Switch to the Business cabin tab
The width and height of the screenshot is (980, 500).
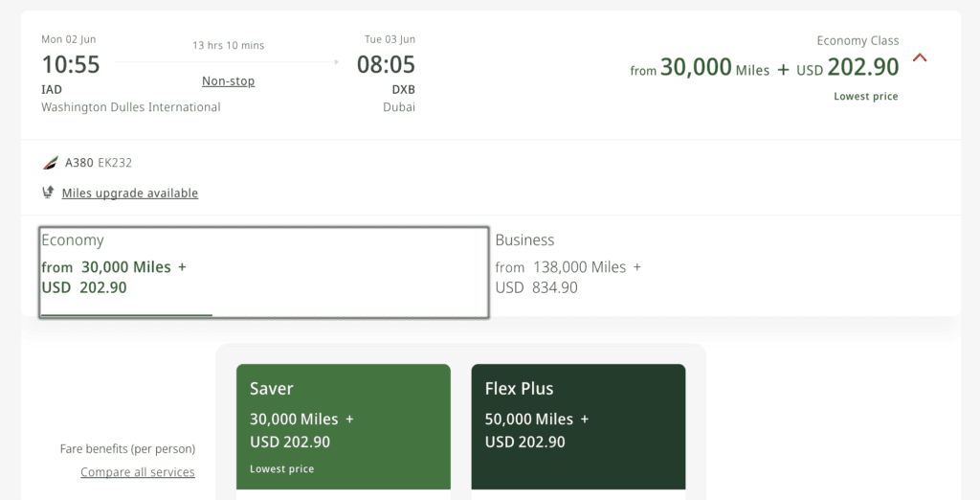[x=719, y=272]
